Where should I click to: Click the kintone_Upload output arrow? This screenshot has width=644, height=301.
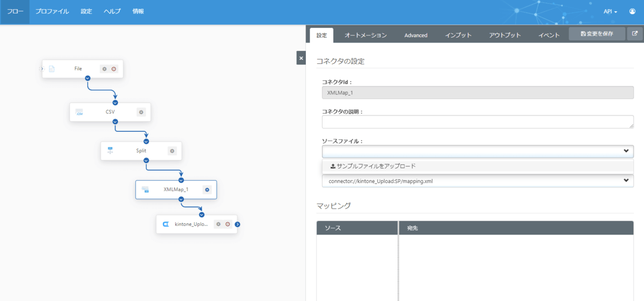pos(237,224)
